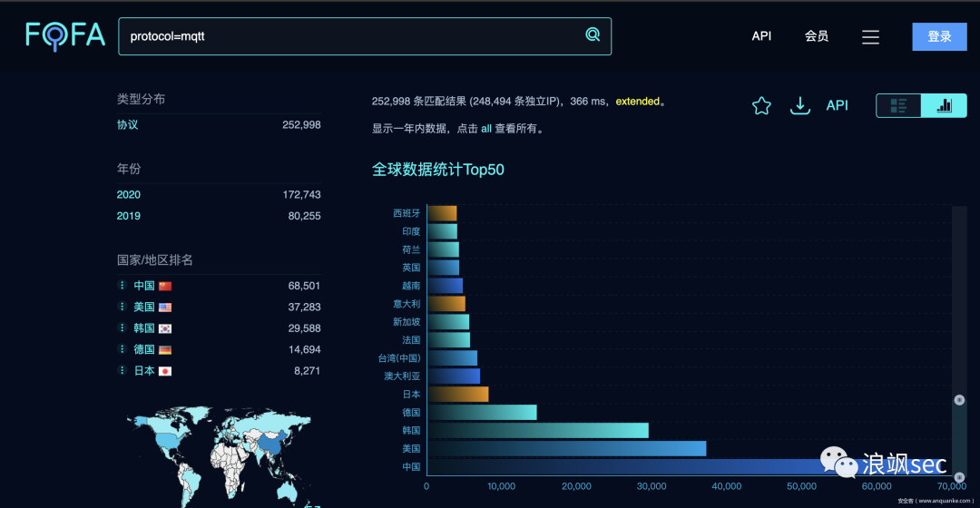Expand the 日本 row dots menu

(122, 370)
